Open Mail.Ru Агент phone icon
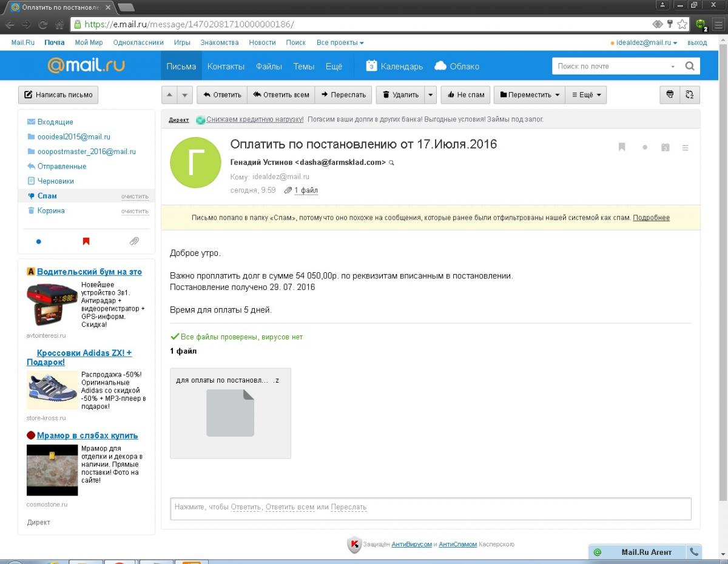The width and height of the screenshot is (728, 564). 694,552
